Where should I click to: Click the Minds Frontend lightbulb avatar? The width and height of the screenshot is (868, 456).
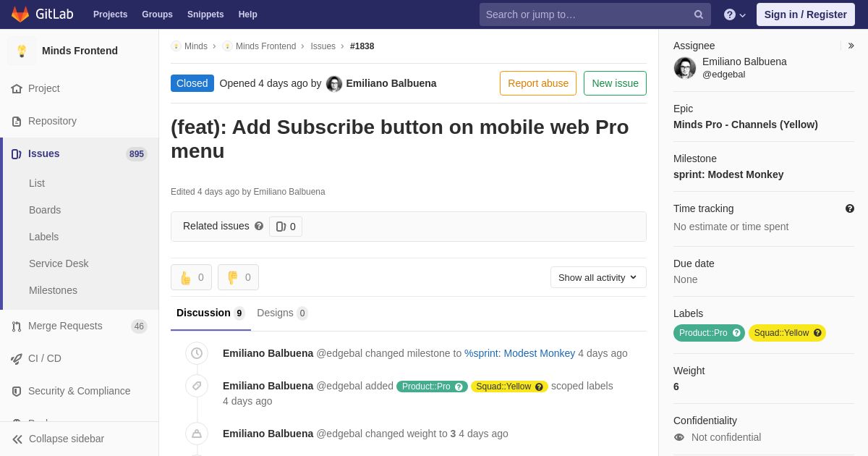22,51
